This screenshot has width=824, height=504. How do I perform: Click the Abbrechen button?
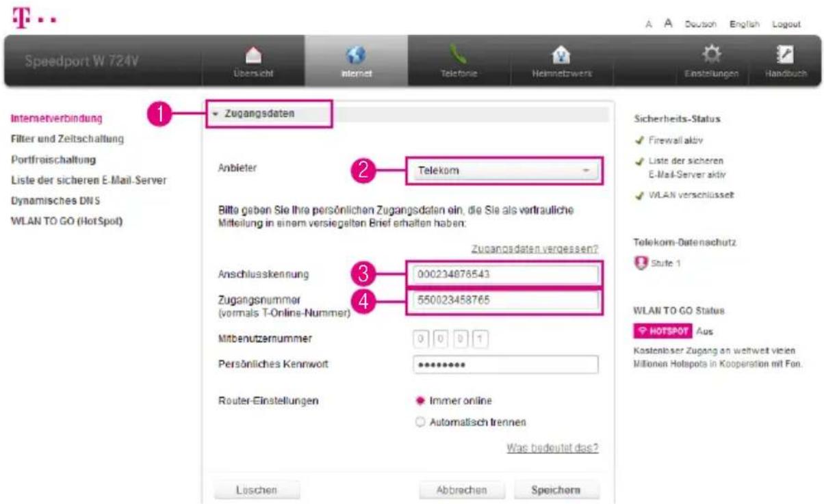pyautogui.click(x=462, y=490)
